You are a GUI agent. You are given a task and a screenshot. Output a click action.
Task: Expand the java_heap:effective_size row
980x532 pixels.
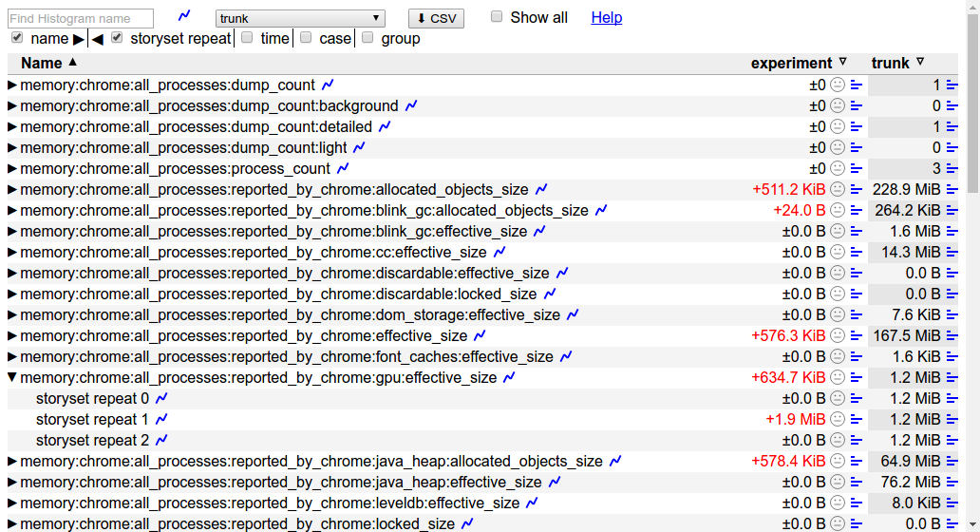(x=12, y=482)
